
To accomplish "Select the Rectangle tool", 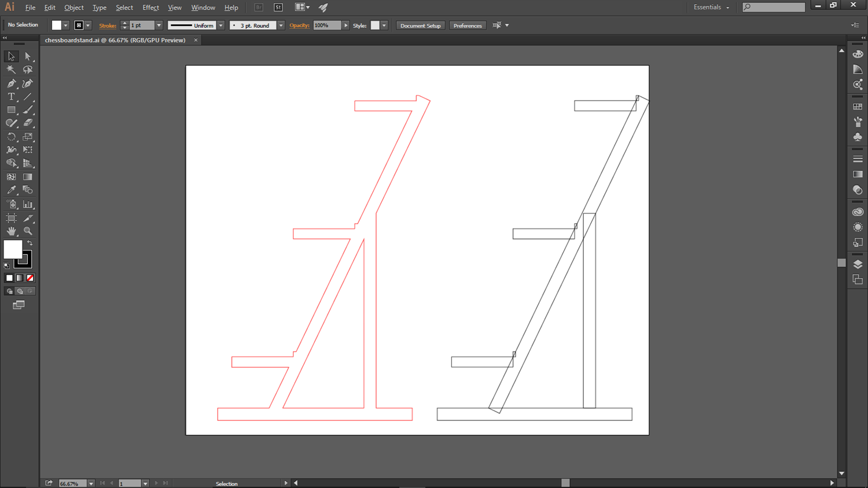I will tap(11, 110).
